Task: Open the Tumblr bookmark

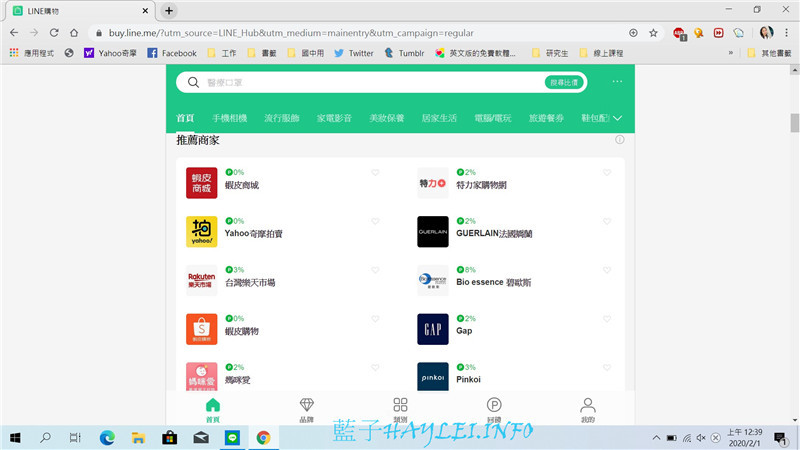Action: point(404,53)
